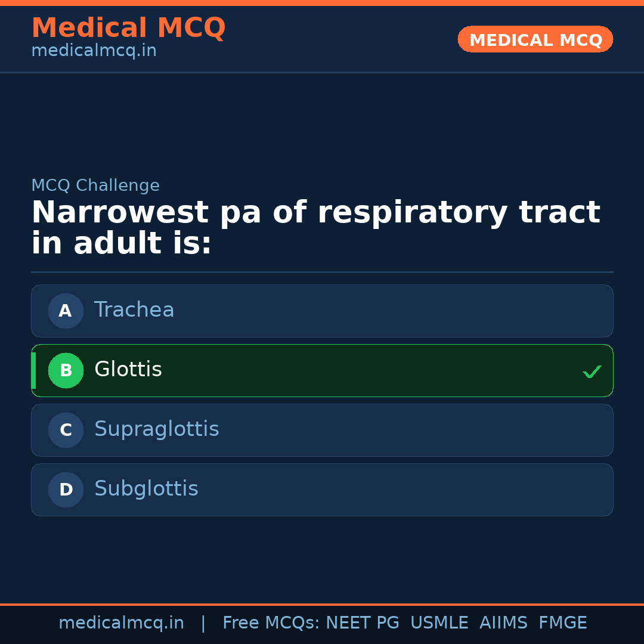This screenshot has width=644, height=644.
Task: Select the Trachea answer text
Action: [x=134, y=310]
